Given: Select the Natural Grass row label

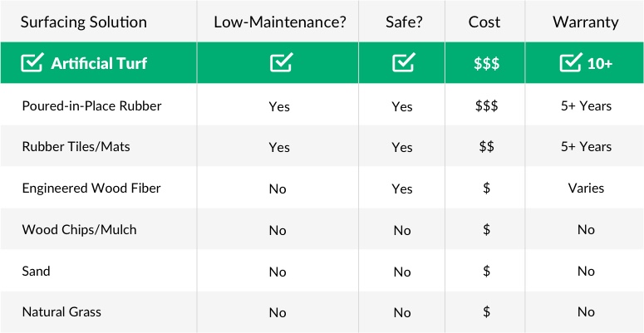Looking at the screenshot, I should 61,312.
